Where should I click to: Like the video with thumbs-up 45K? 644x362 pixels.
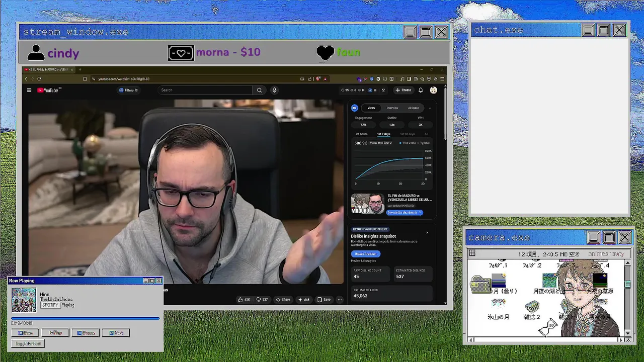click(x=244, y=300)
